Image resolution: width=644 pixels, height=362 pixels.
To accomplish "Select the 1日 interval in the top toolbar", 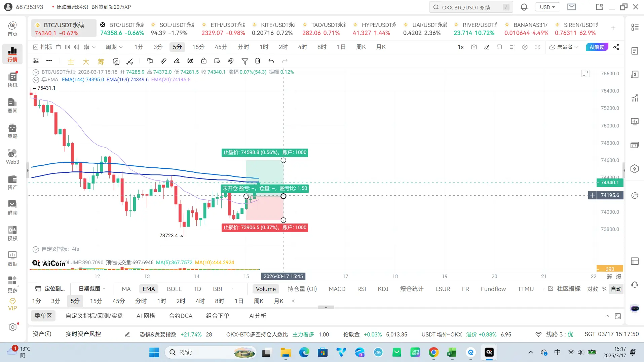I will coord(341,47).
